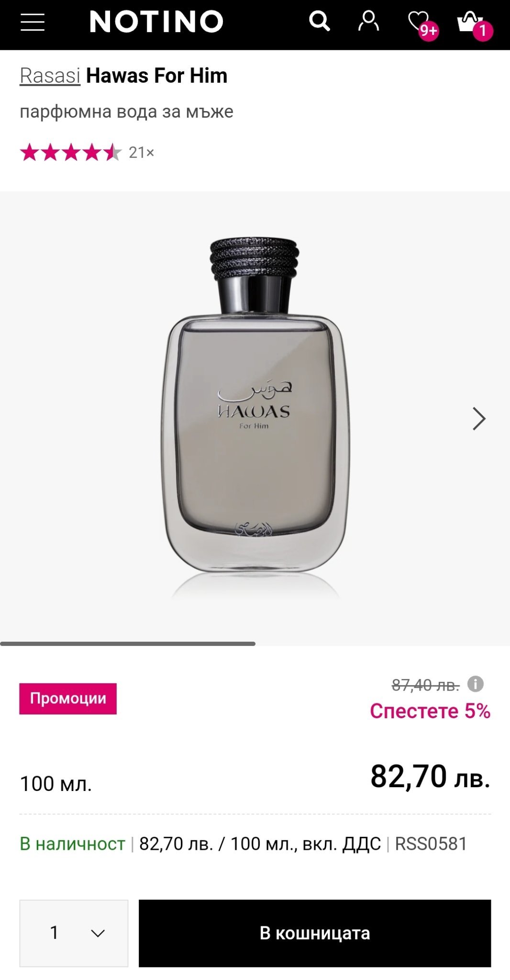Click the cart item count badge
The height and width of the screenshot is (980, 510).
(x=483, y=31)
